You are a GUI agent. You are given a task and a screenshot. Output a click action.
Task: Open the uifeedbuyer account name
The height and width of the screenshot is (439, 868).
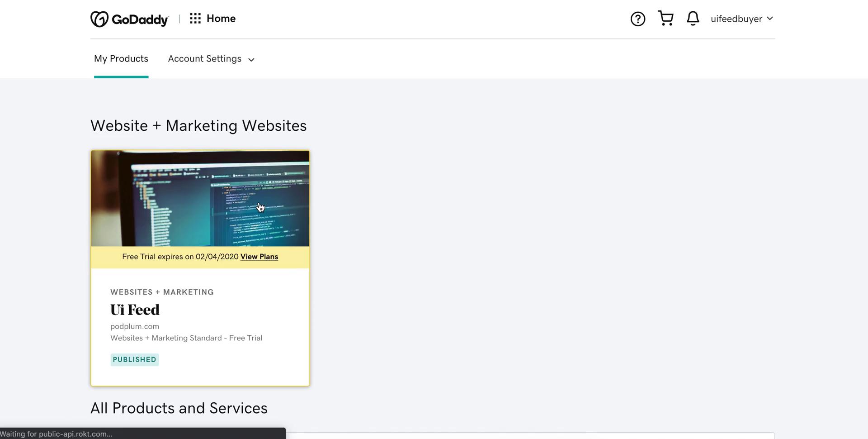coord(736,19)
